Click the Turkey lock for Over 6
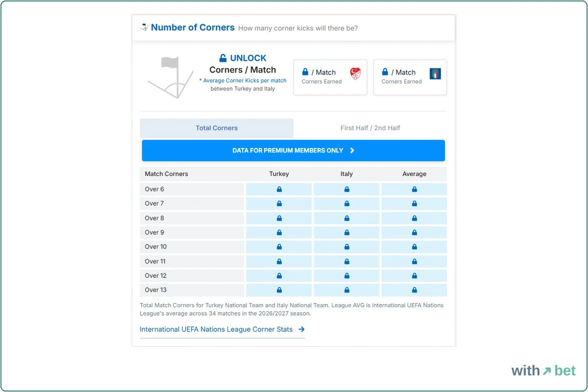588x392 pixels. [x=279, y=189]
